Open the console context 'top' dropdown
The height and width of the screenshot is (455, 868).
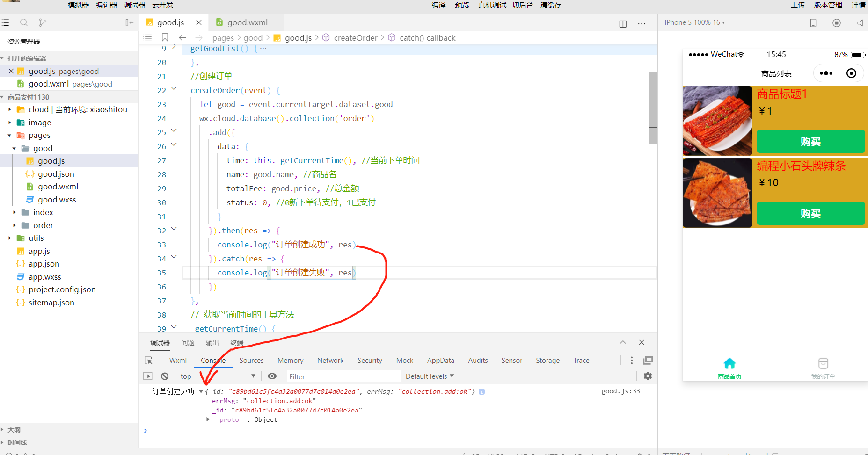tap(218, 376)
